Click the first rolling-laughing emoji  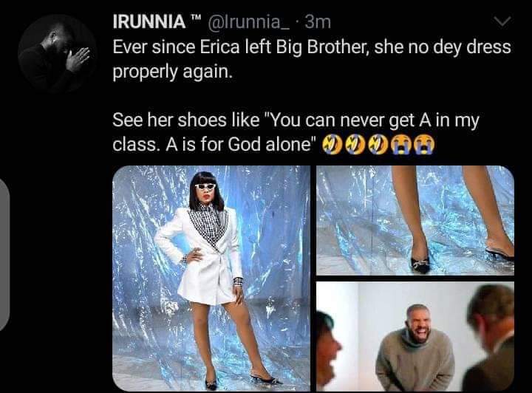(x=331, y=145)
